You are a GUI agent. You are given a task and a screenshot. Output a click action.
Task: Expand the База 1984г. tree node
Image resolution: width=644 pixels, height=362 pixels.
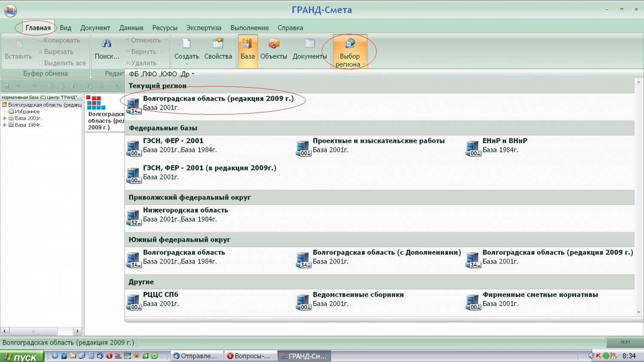tap(4, 125)
